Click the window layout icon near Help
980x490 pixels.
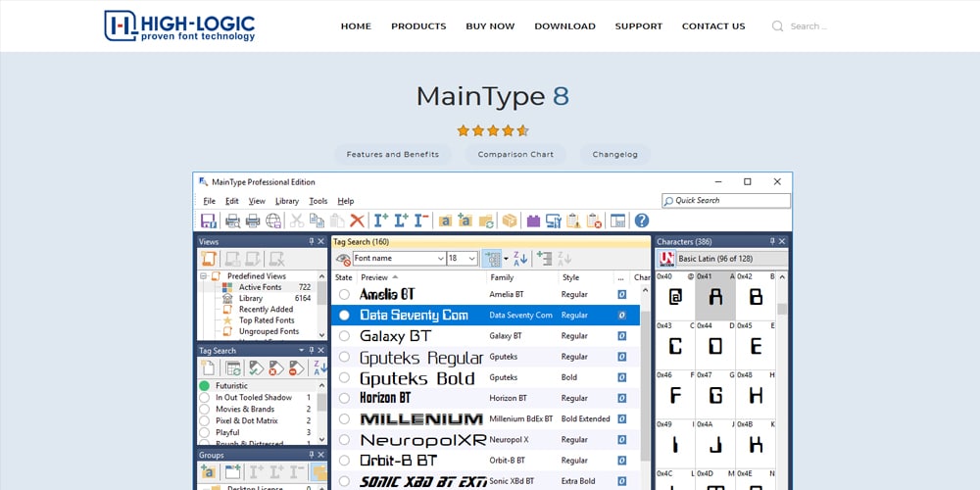[617, 220]
